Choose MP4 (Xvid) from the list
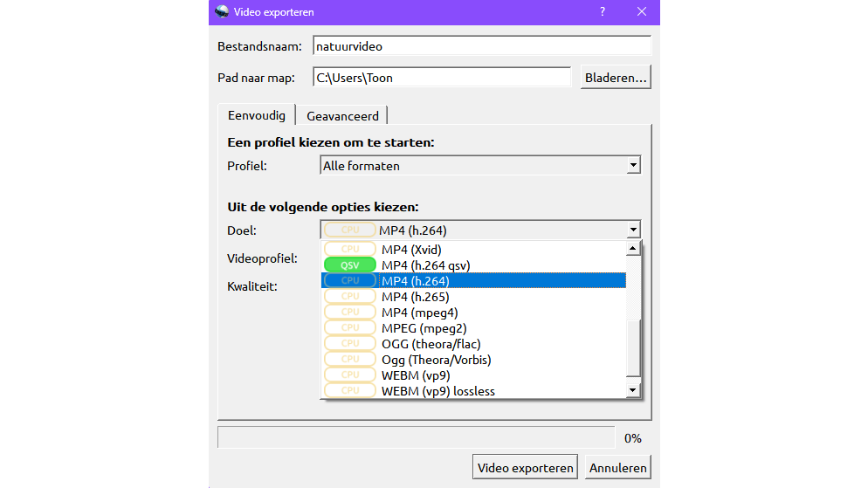Viewport: 868px width, 488px height. click(411, 250)
